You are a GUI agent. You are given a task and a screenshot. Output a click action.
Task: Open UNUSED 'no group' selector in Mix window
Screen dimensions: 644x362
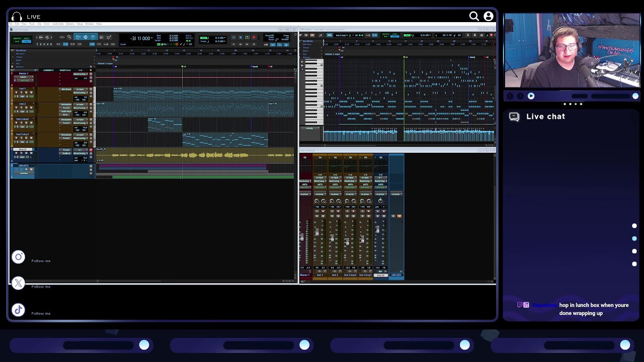point(396,194)
